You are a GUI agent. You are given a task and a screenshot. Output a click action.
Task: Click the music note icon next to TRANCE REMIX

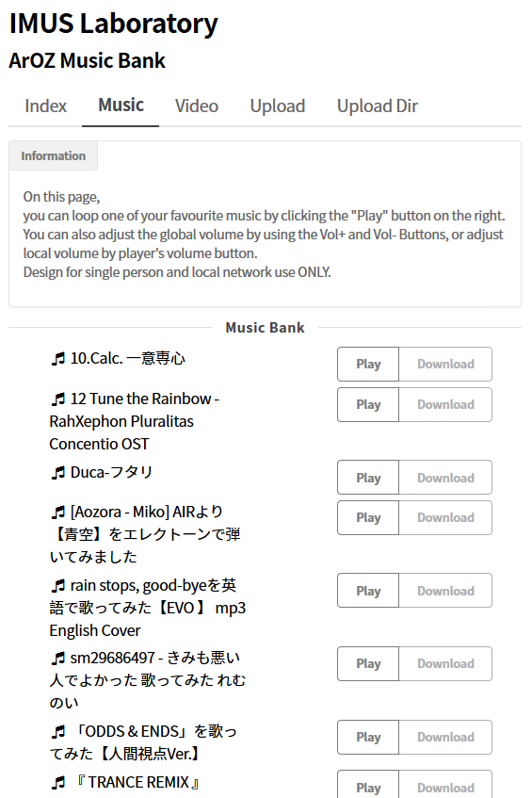58,783
